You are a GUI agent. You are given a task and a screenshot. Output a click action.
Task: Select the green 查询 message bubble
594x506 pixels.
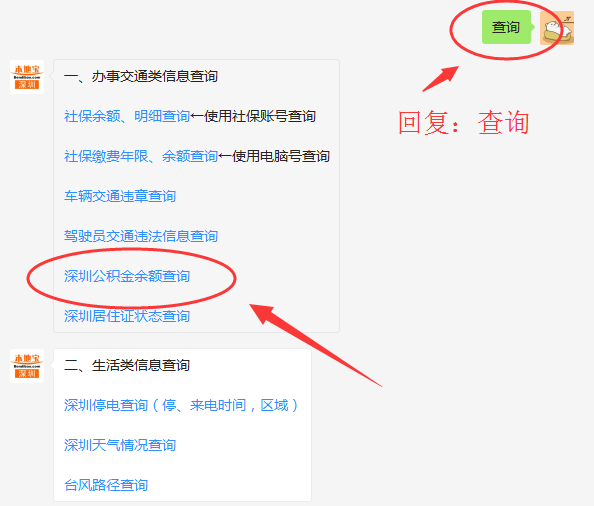tap(506, 27)
